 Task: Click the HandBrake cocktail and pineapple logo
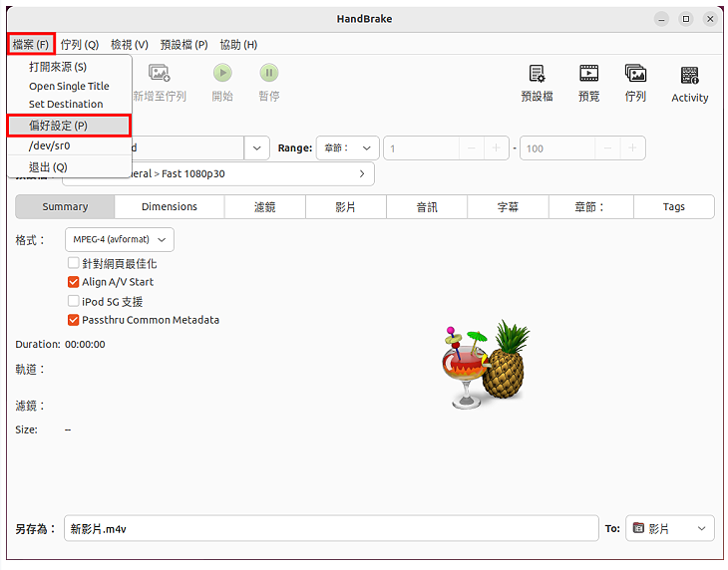[486, 365]
